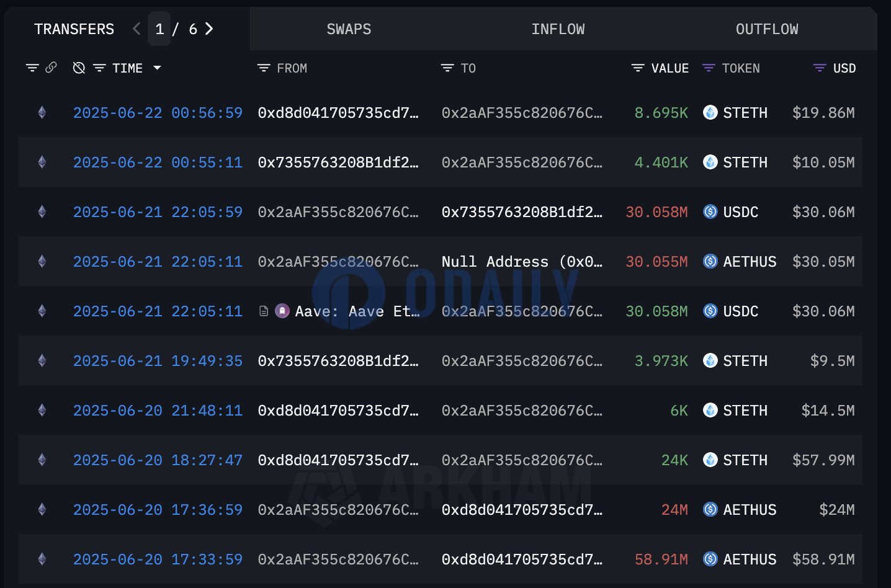The width and height of the screenshot is (891, 588).
Task: Open transaction 2025-06-22 00:56:59
Action: (x=158, y=113)
